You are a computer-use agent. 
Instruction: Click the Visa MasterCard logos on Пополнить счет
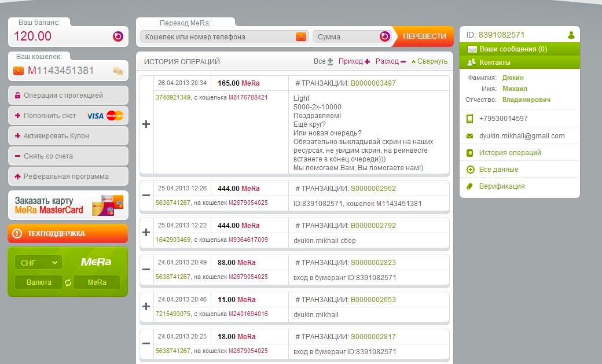105,116
